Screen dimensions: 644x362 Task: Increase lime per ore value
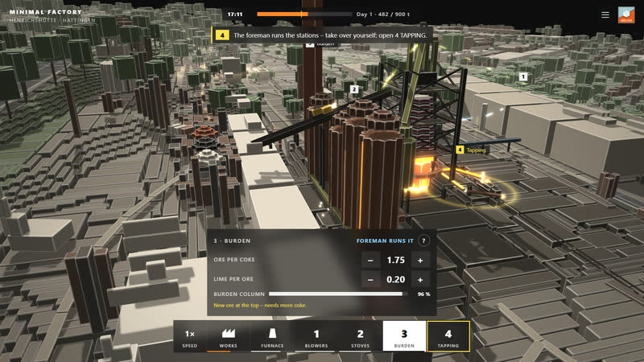click(x=420, y=279)
